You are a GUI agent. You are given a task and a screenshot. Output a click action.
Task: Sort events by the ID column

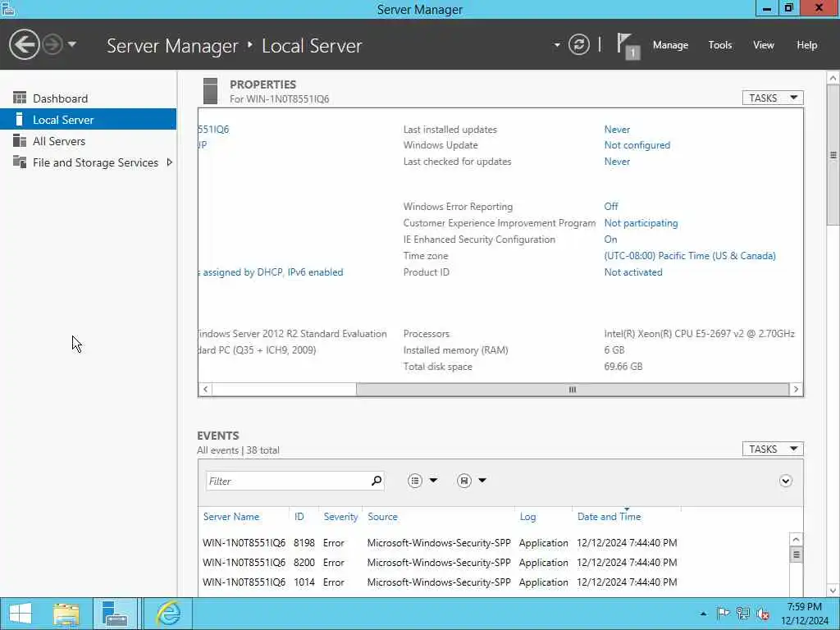tap(299, 517)
